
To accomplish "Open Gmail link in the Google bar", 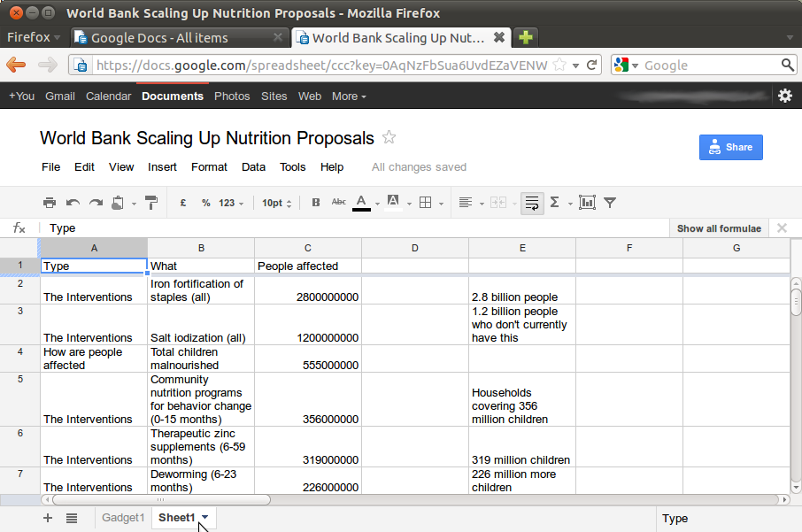I will [60, 96].
